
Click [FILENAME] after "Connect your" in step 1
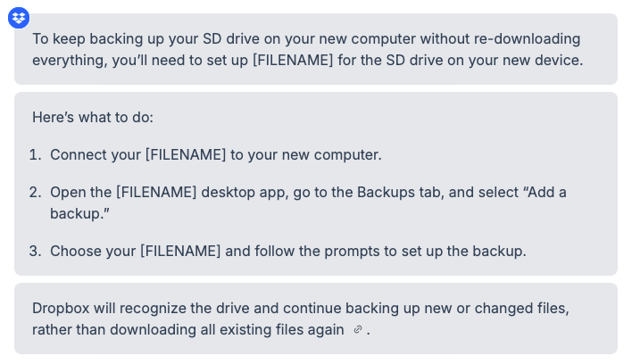[x=186, y=154]
